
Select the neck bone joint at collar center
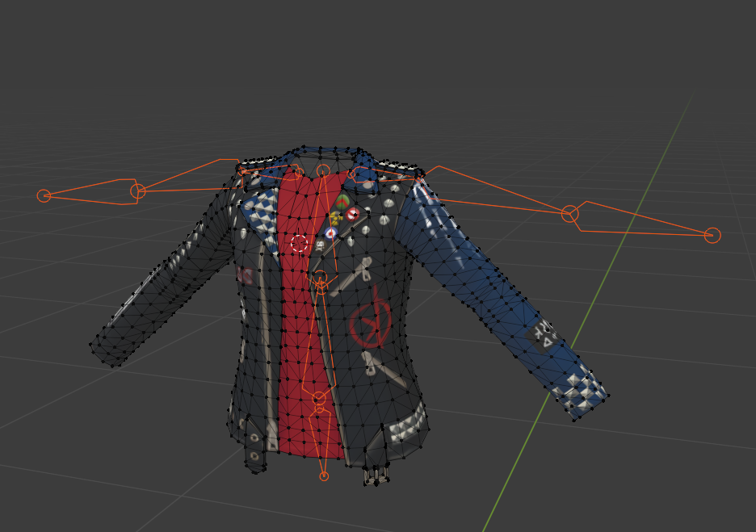[323, 170]
